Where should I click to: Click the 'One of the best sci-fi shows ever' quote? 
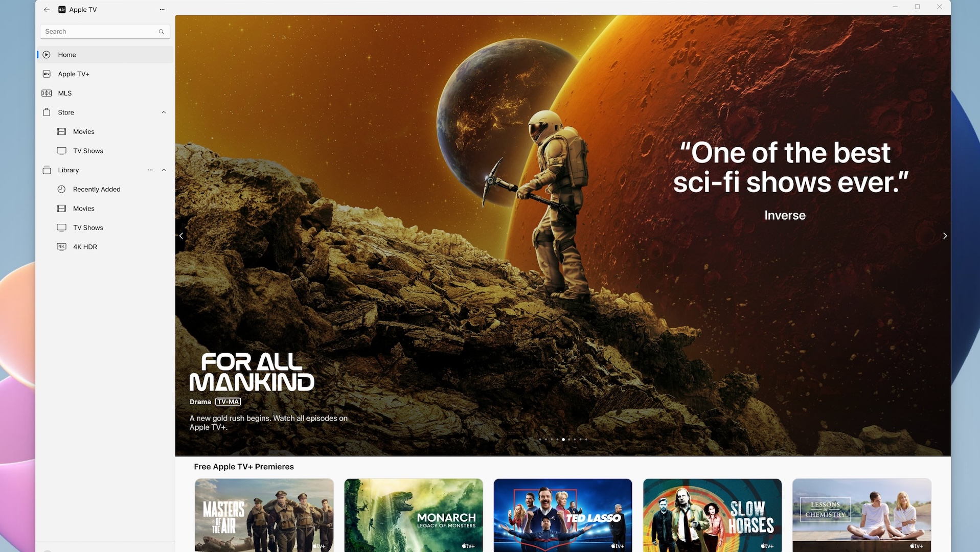(790, 168)
